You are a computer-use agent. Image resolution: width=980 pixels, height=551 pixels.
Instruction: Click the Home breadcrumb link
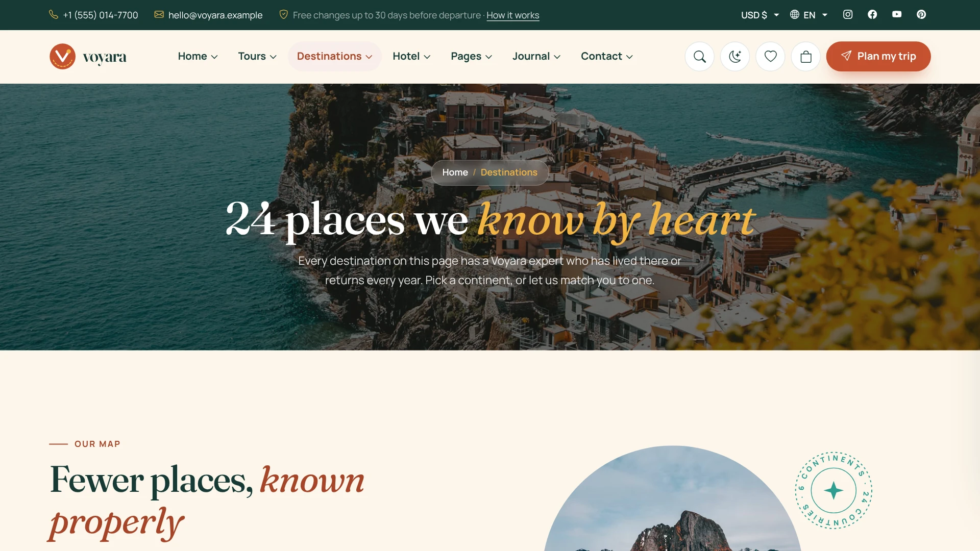point(455,172)
